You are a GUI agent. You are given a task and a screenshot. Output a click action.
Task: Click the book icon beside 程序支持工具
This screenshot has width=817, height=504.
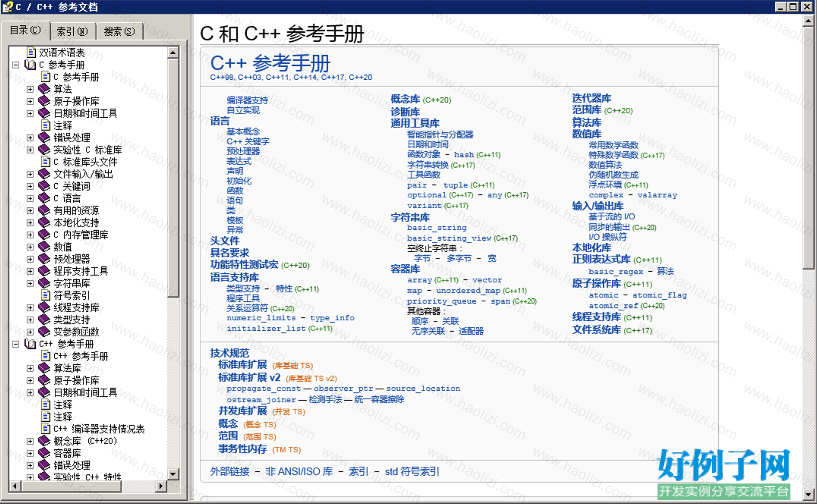pyautogui.click(x=44, y=271)
